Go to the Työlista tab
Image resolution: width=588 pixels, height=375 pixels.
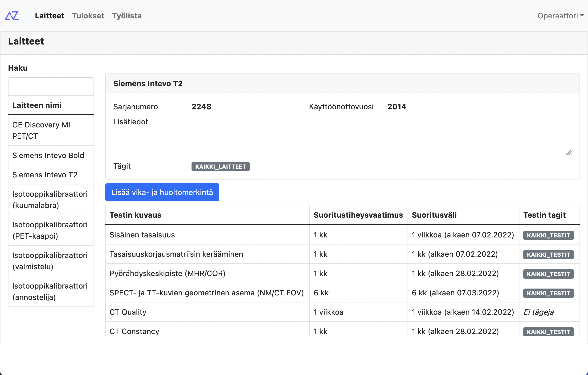point(127,16)
